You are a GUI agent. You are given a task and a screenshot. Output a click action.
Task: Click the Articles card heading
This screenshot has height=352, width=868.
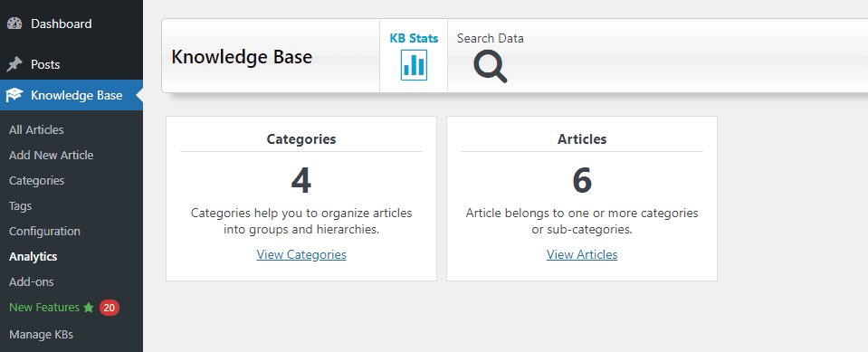coord(582,139)
